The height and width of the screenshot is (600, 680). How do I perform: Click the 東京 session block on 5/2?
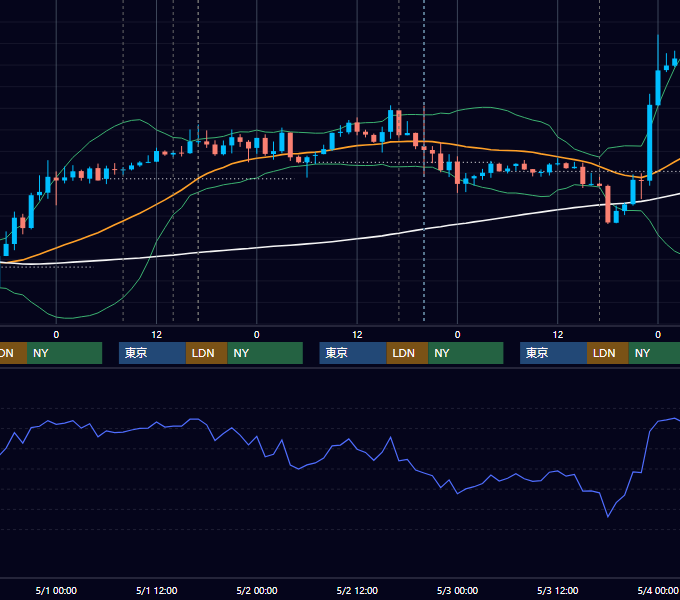click(x=353, y=353)
